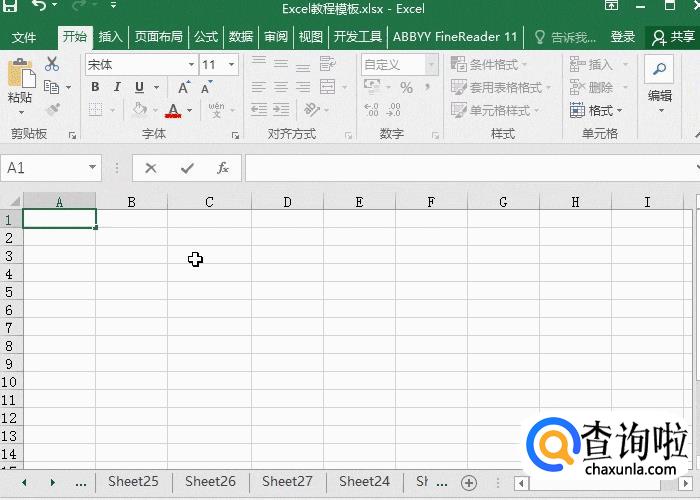The width and height of the screenshot is (700, 500).
Task: Align text right
Action: tap(303, 87)
